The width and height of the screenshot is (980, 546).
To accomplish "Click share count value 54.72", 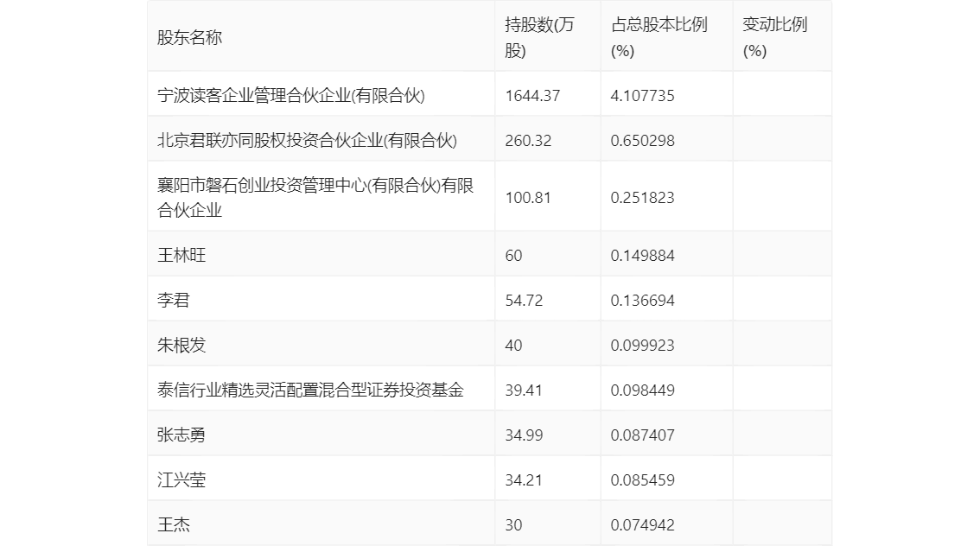I will click(524, 301).
